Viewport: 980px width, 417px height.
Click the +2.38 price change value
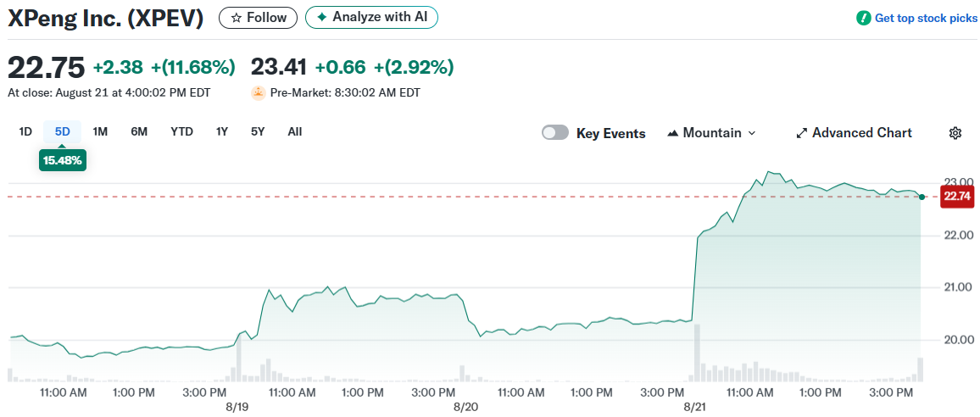118,67
